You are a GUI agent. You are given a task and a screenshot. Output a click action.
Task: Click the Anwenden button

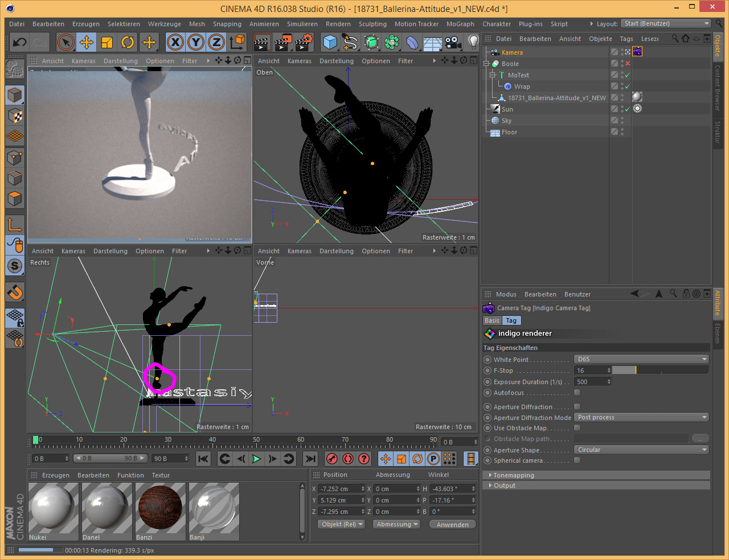(453, 525)
